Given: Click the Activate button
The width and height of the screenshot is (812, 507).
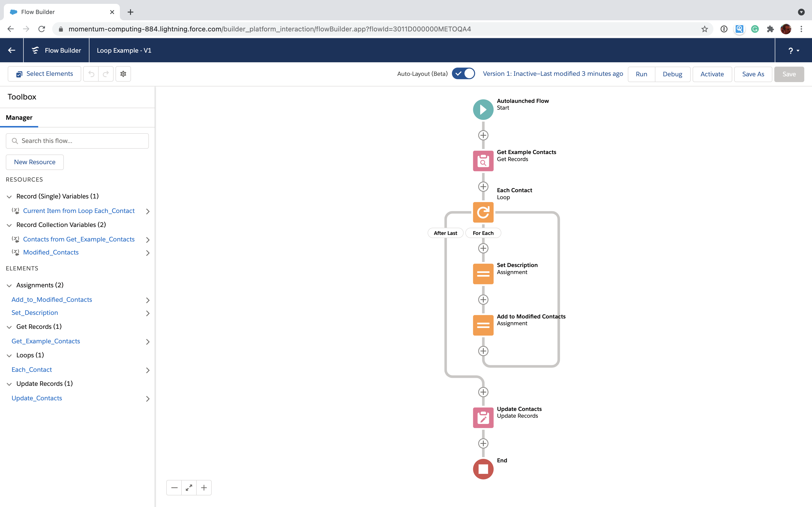Looking at the screenshot, I should pyautogui.click(x=712, y=74).
